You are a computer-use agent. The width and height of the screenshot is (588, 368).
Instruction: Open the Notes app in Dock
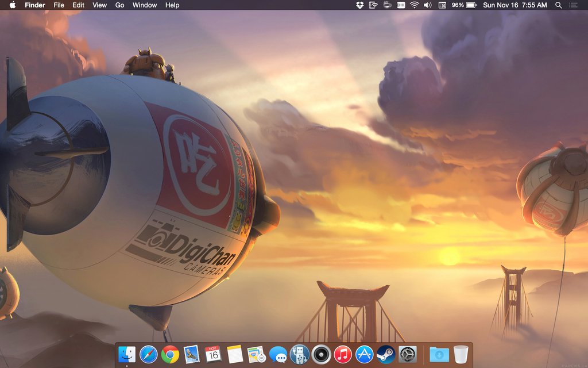235,354
